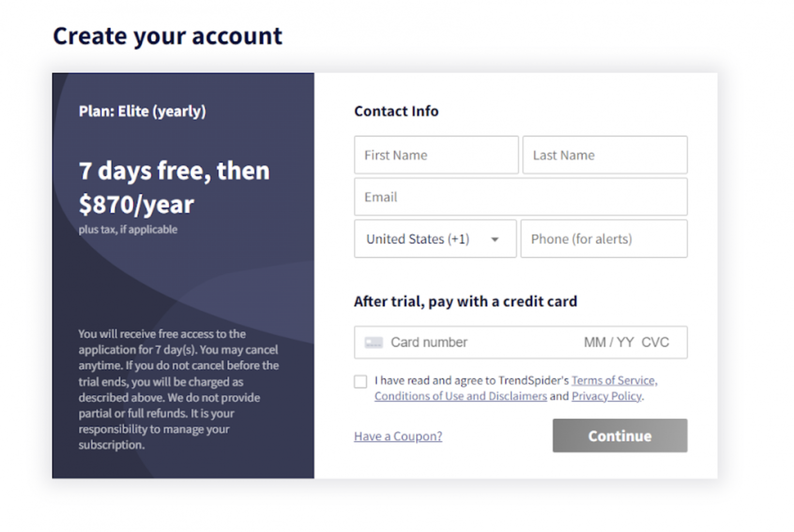Click the dropdown arrow next to United States
Image resolution: width=794 pixels, height=532 pixels.
pos(494,239)
